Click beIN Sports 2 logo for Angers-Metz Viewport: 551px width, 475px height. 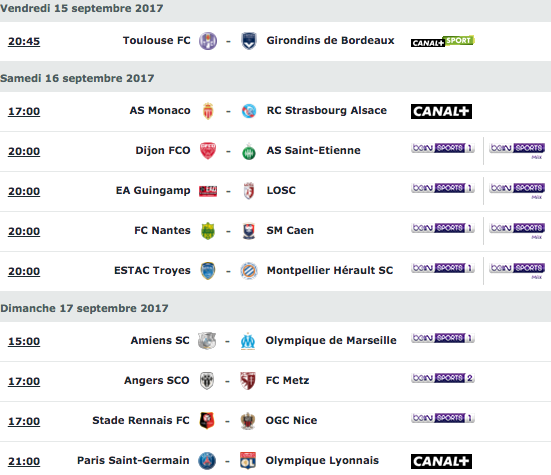pos(443,378)
